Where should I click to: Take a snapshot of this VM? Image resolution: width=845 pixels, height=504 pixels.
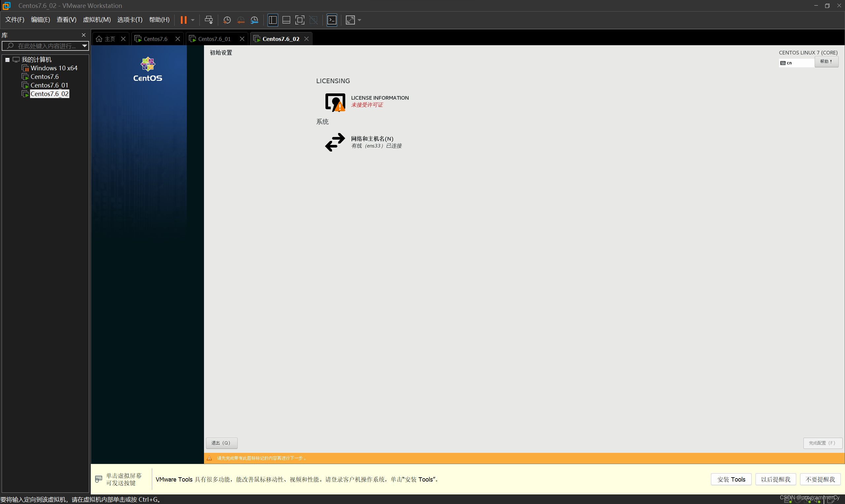point(227,20)
